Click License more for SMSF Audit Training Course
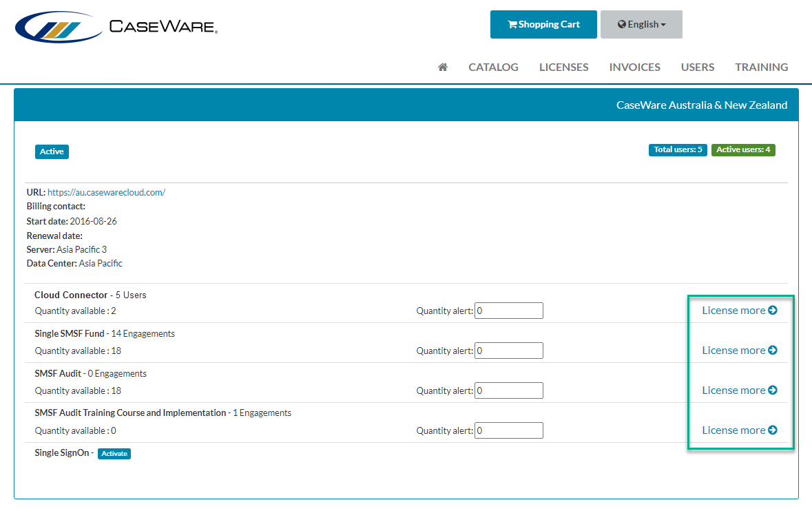The width and height of the screenshot is (812, 511). point(739,430)
